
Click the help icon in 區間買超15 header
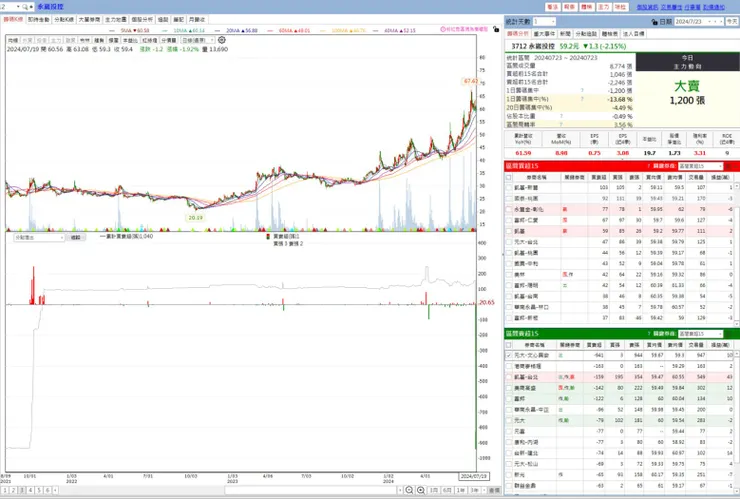point(648,166)
